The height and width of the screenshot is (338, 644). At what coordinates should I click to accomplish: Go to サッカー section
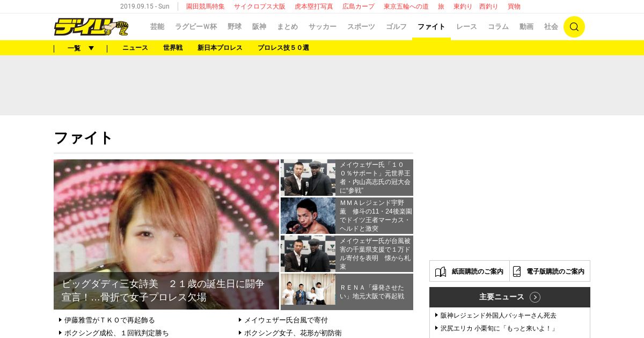[x=323, y=27]
